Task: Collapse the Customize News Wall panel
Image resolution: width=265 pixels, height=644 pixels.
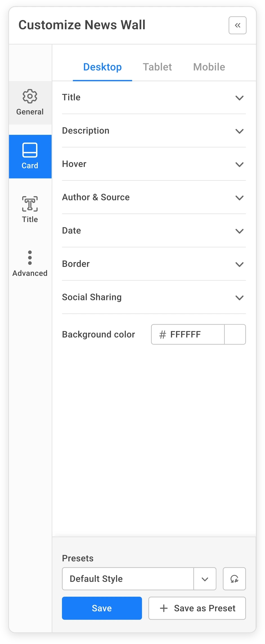Action: tap(237, 25)
